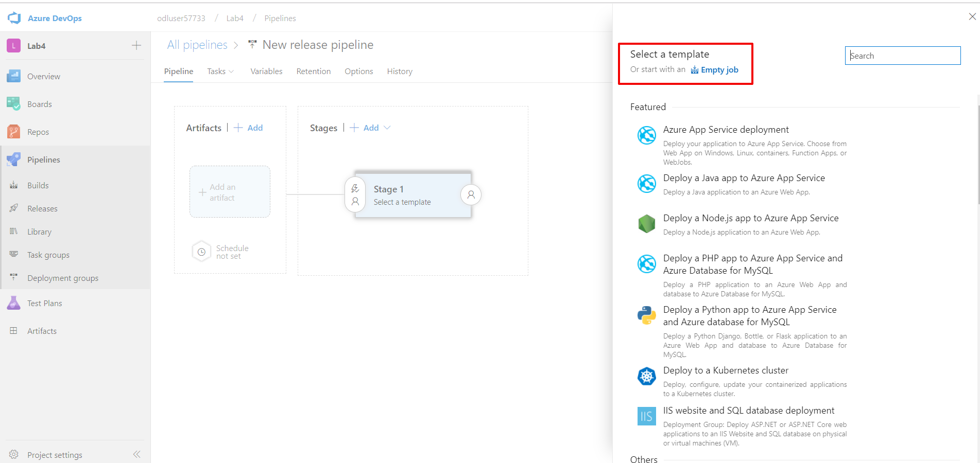Click the template Search field
Screen dimensions: 980x463
pos(903,56)
